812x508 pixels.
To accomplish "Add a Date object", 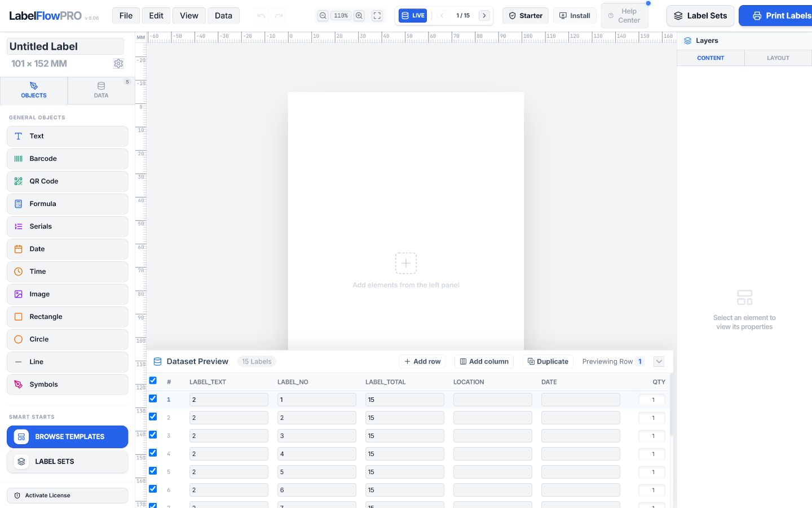I will (68, 249).
